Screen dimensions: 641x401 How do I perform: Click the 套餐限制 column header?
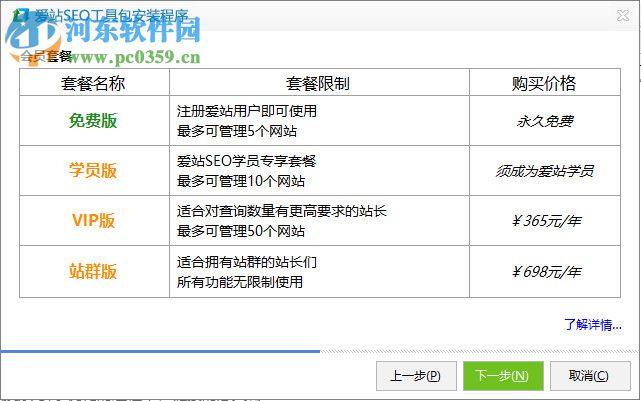[318, 83]
